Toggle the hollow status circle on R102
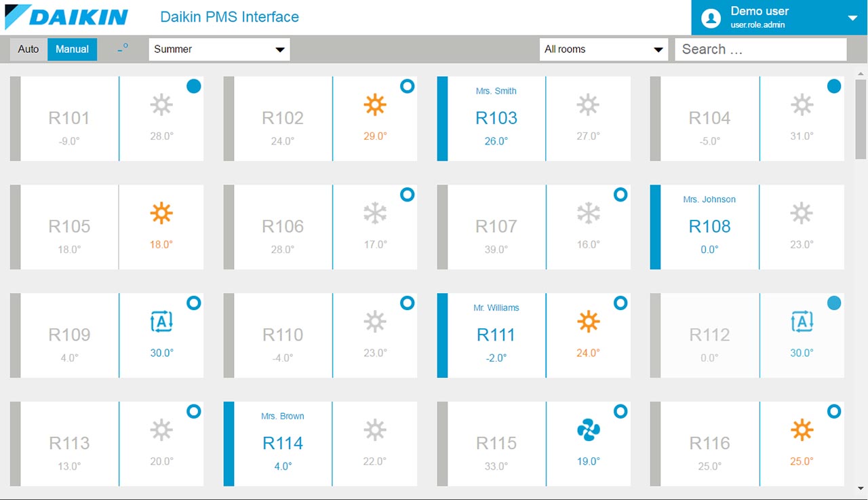Viewport: 868px width, 500px height. pyautogui.click(x=407, y=86)
